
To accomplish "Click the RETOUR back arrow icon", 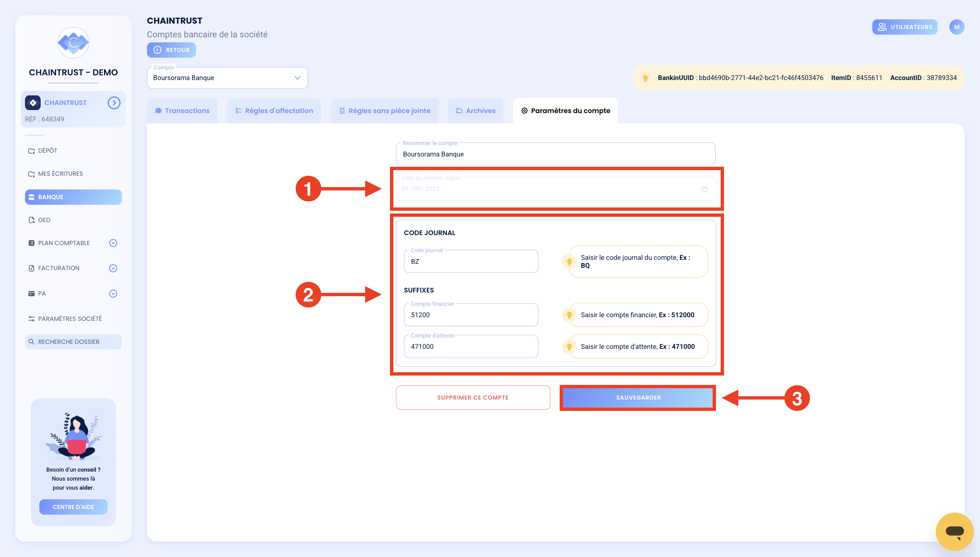I will 157,50.
